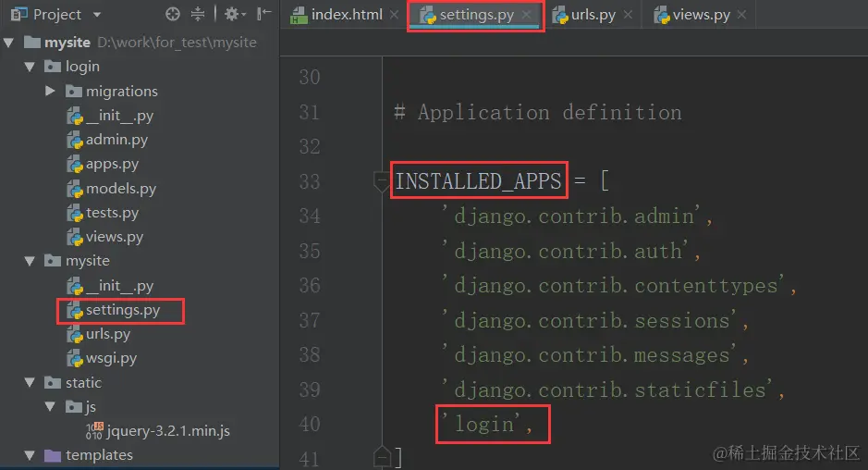Close the views.py tab
868x470 pixels.
[741, 15]
